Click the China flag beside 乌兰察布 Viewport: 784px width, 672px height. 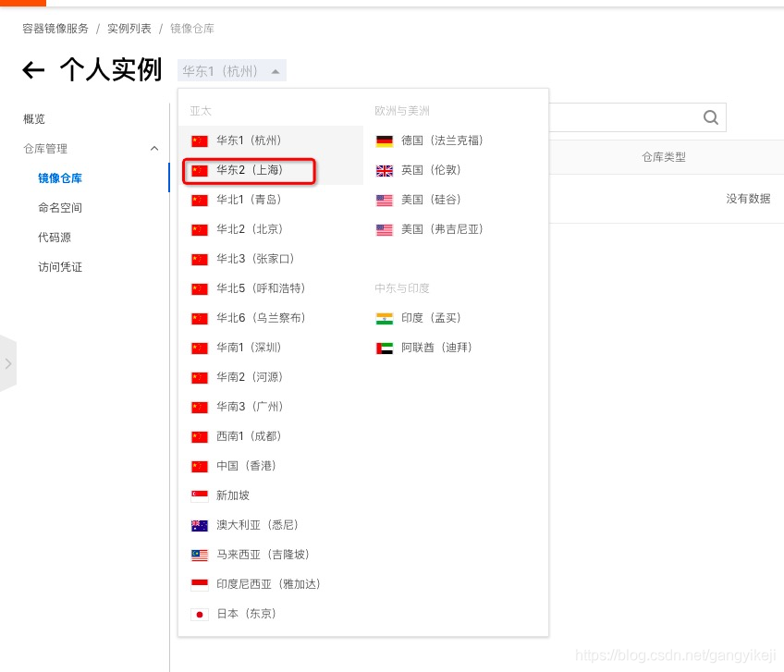click(x=200, y=319)
